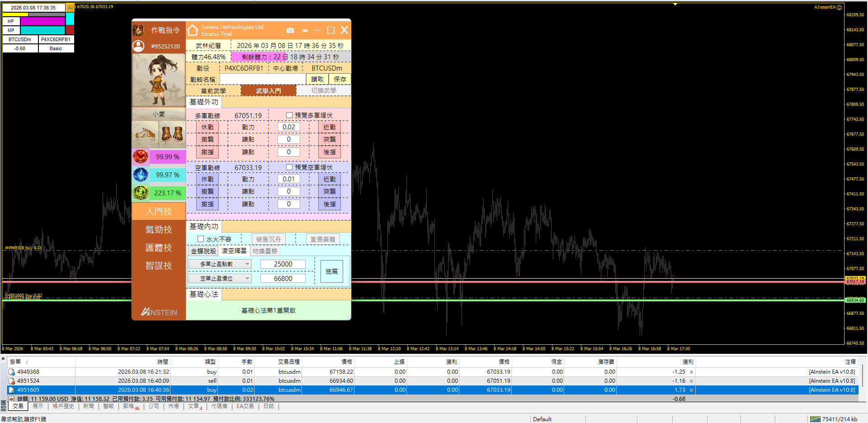Screen dimensions: 868x423
Task: Select the golden gauntlets equipment icon
Action: [x=172, y=134]
